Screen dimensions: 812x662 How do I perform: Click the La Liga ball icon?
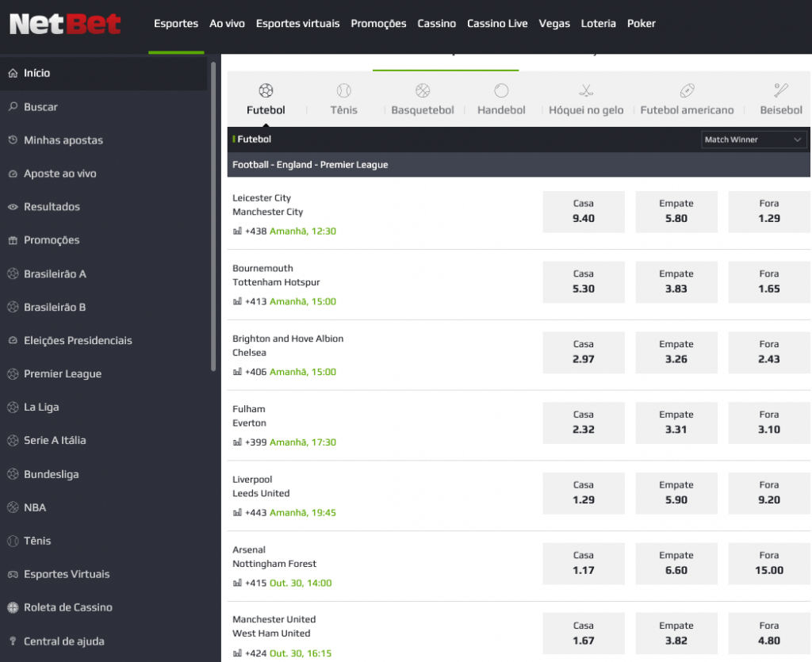click(x=13, y=408)
